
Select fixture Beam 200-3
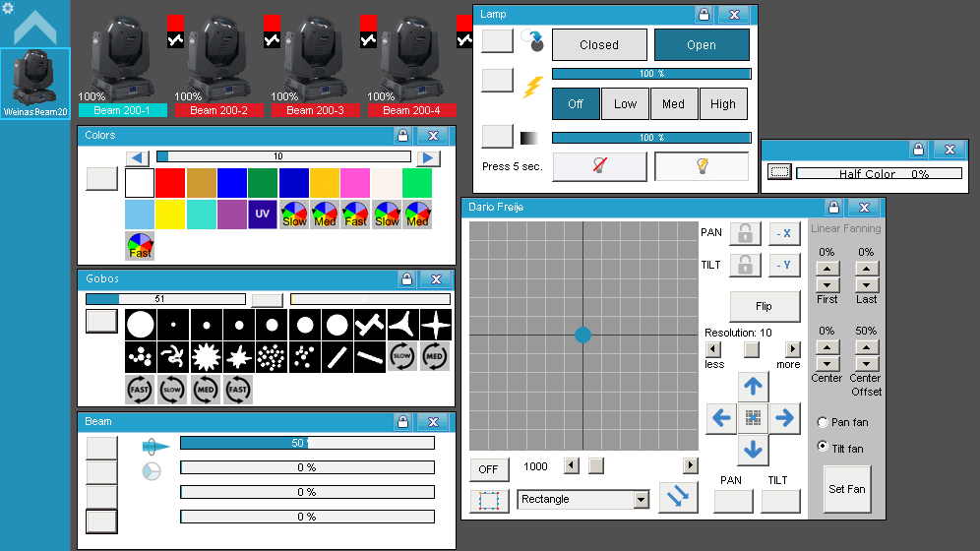315,66
